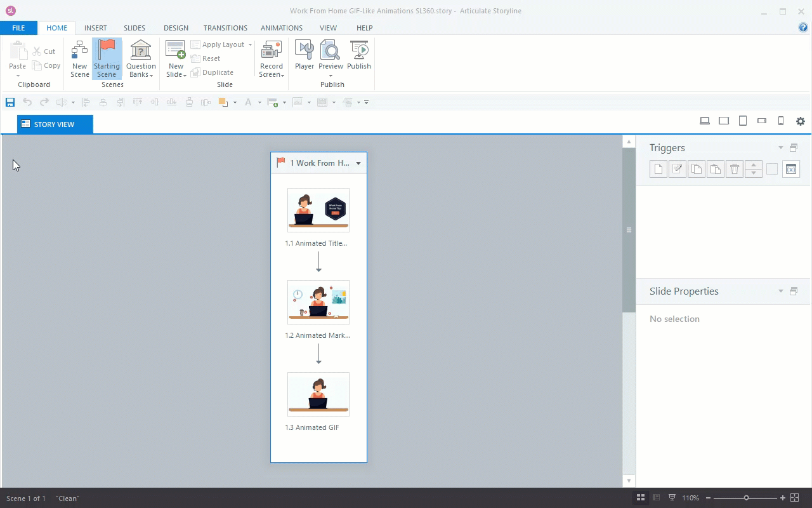Switch to Slide View in the status bar
The width and height of the screenshot is (812, 508).
click(657, 498)
